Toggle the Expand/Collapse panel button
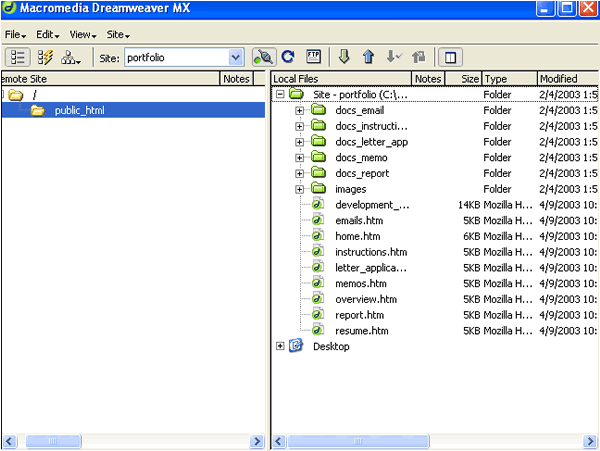 pyautogui.click(x=449, y=58)
